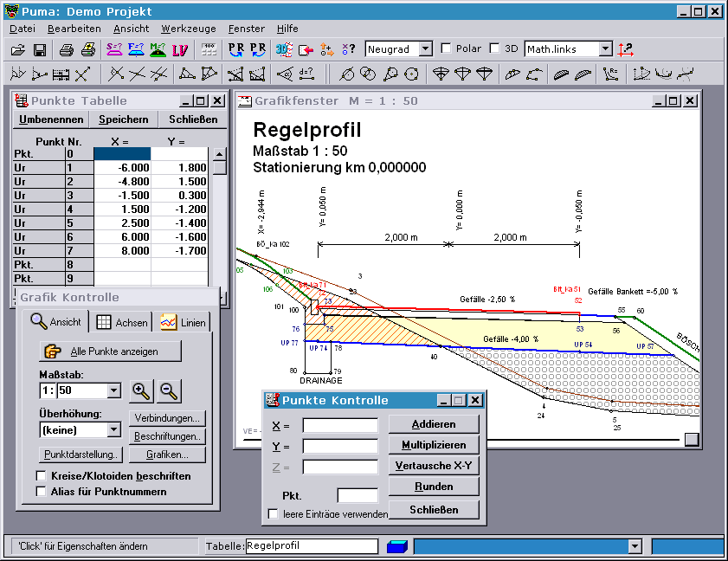Select the pink S=? calculation tool
728x561 pixels.
point(114,49)
